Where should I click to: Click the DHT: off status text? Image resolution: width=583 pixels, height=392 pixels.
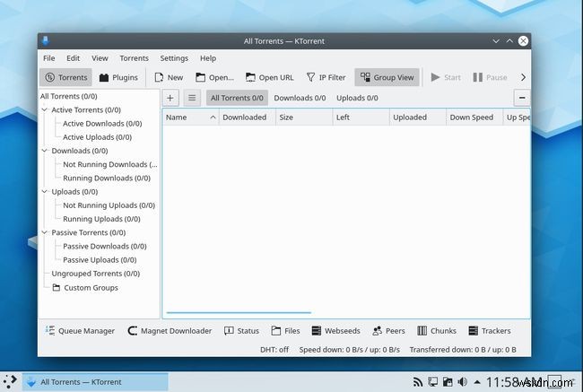274,350
